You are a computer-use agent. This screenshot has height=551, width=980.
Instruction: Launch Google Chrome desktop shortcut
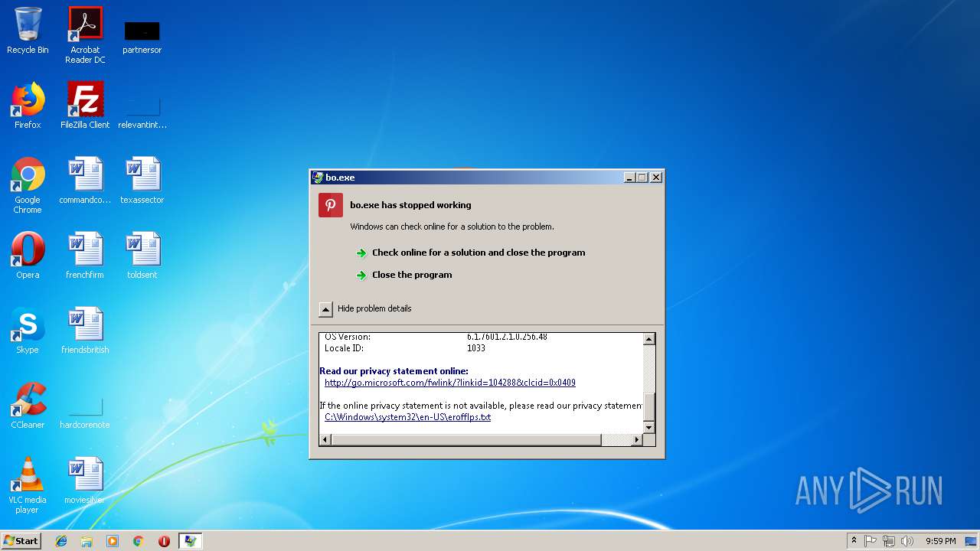[x=28, y=185]
